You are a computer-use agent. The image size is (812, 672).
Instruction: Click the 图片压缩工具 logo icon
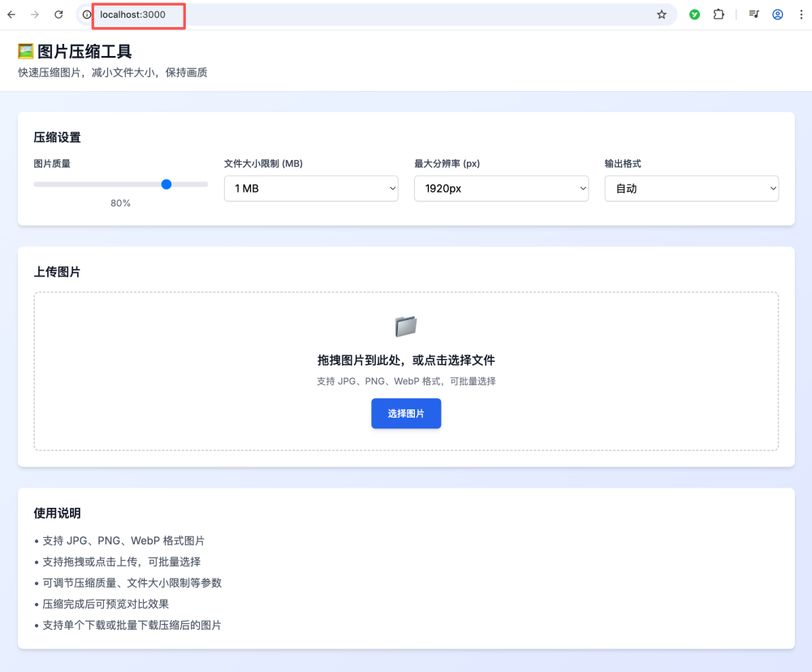25,50
